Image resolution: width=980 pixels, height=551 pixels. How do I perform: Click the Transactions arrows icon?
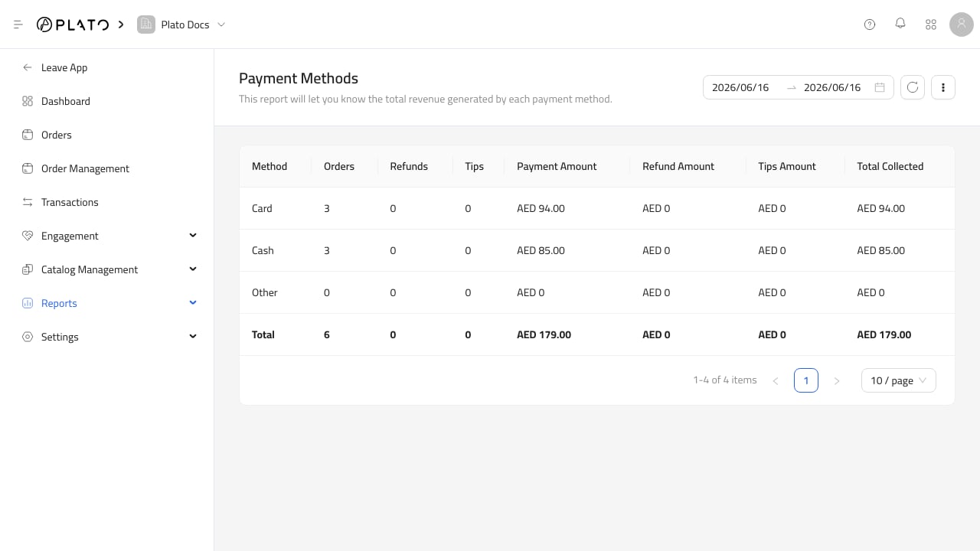coord(28,202)
